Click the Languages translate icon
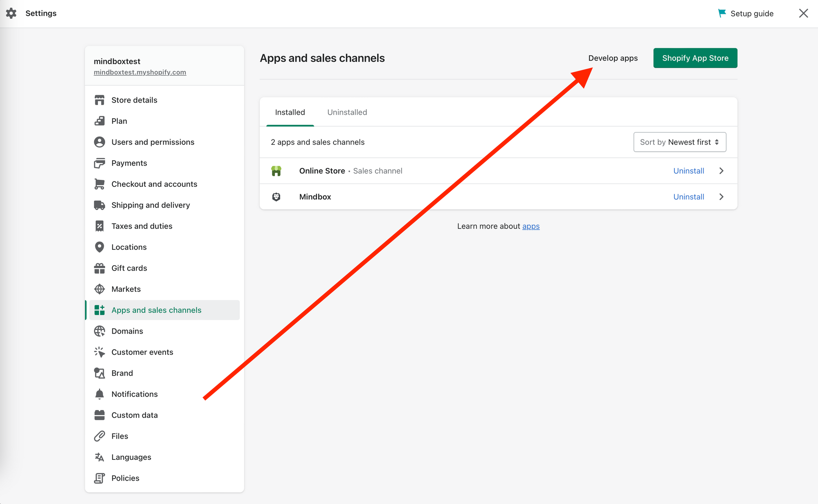This screenshot has height=504, width=818. click(99, 457)
